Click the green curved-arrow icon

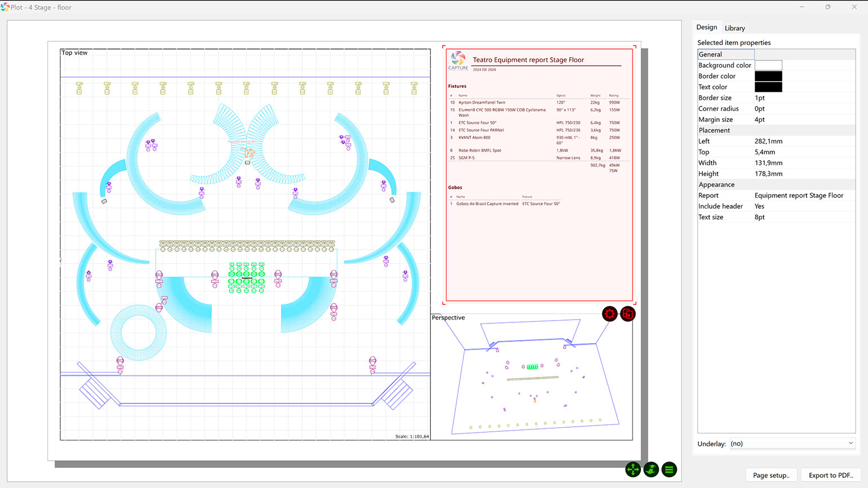point(651,469)
